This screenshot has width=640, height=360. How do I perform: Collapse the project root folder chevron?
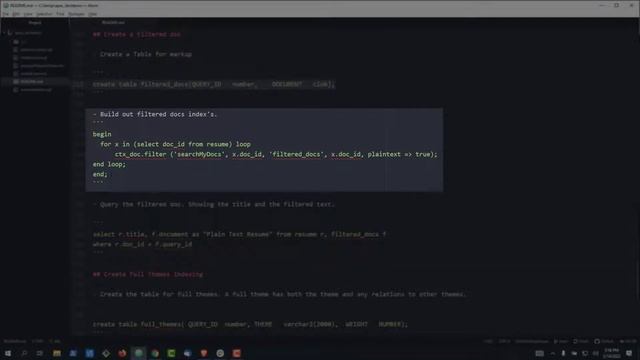point(4,33)
